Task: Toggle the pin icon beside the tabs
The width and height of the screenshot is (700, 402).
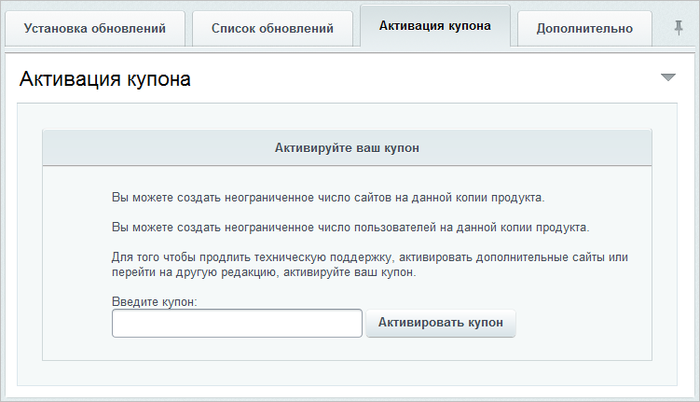Action: pyautogui.click(x=679, y=28)
